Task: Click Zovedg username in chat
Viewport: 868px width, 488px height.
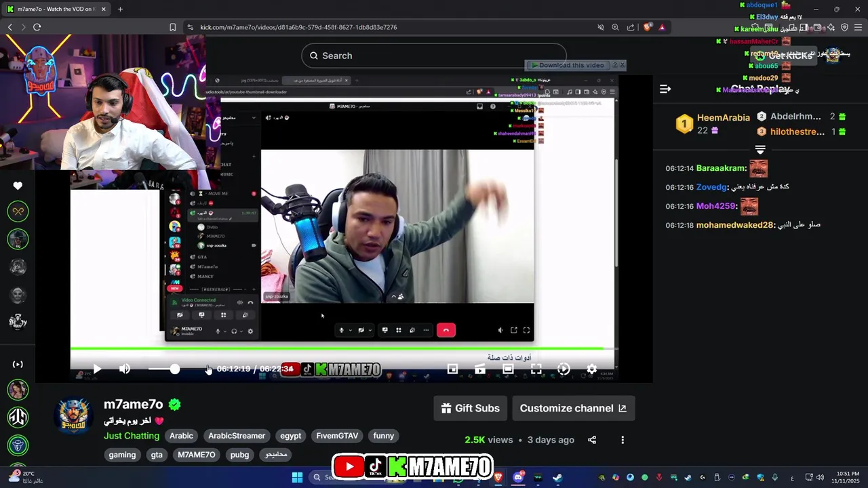Action: (x=711, y=187)
